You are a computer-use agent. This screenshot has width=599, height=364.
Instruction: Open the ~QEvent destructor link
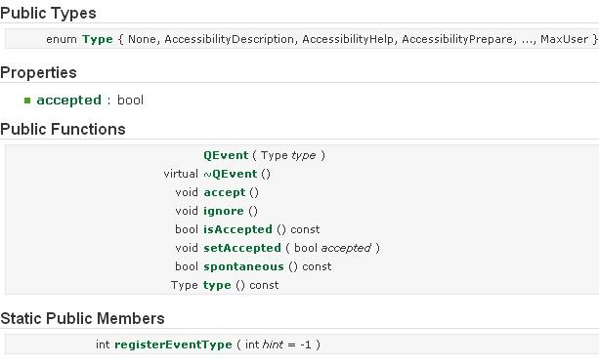[231, 174]
